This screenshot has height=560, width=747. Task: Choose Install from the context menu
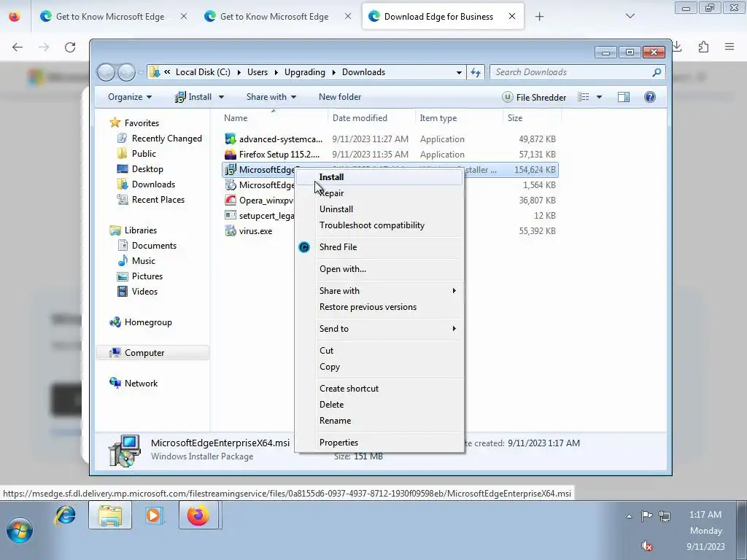coord(331,177)
